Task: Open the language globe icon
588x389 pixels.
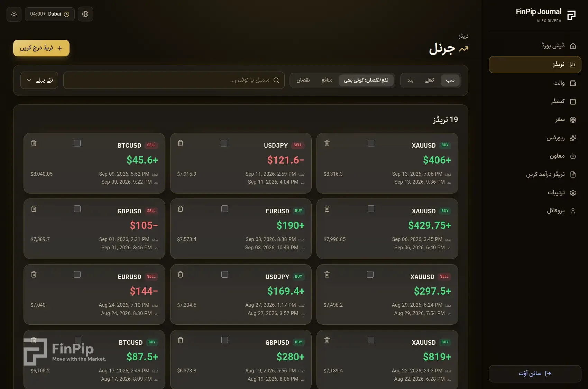Action: (x=85, y=14)
